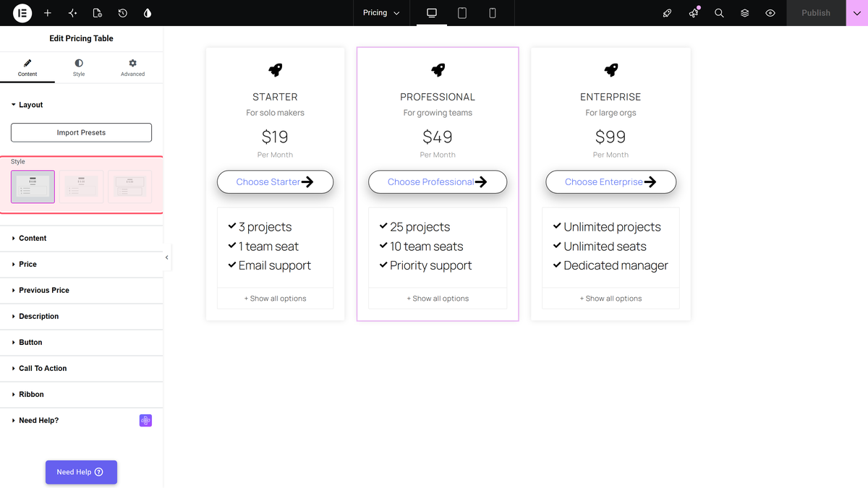Image resolution: width=868 pixels, height=488 pixels.
Task: Click the Choose Professional button
Action: click(438, 182)
